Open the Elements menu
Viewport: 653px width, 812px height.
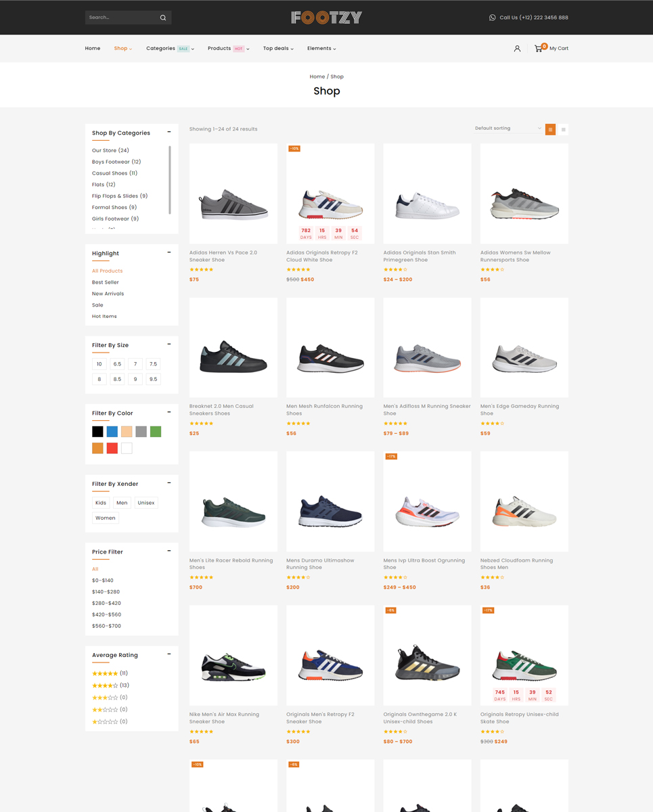tap(321, 49)
